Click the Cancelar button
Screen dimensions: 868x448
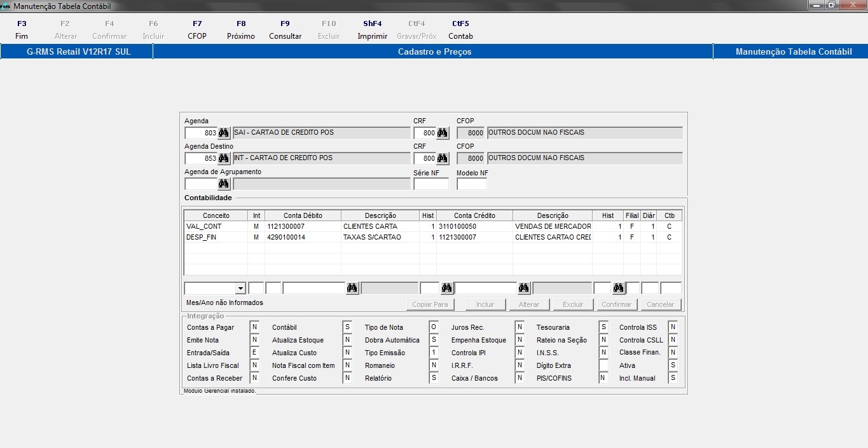[661, 304]
